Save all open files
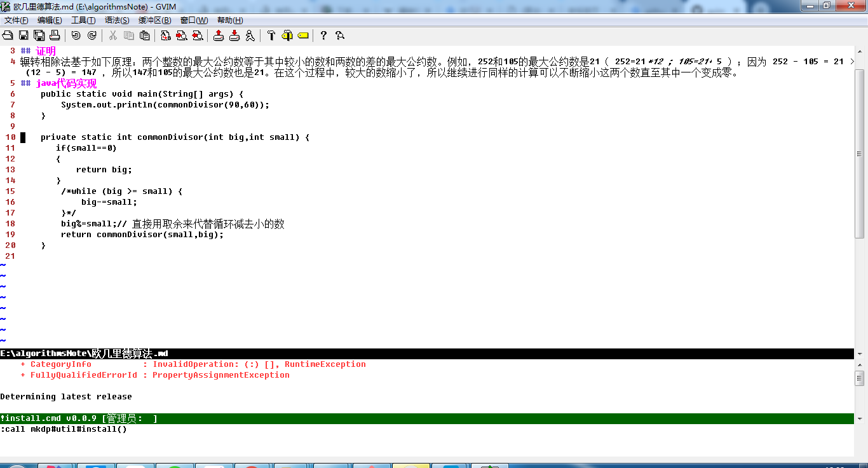 coord(39,36)
